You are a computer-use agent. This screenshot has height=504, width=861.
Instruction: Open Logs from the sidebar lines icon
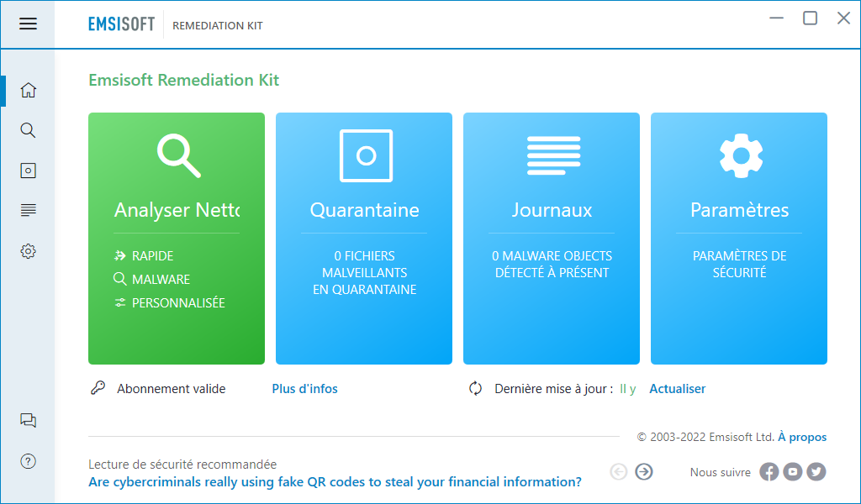coord(28,210)
